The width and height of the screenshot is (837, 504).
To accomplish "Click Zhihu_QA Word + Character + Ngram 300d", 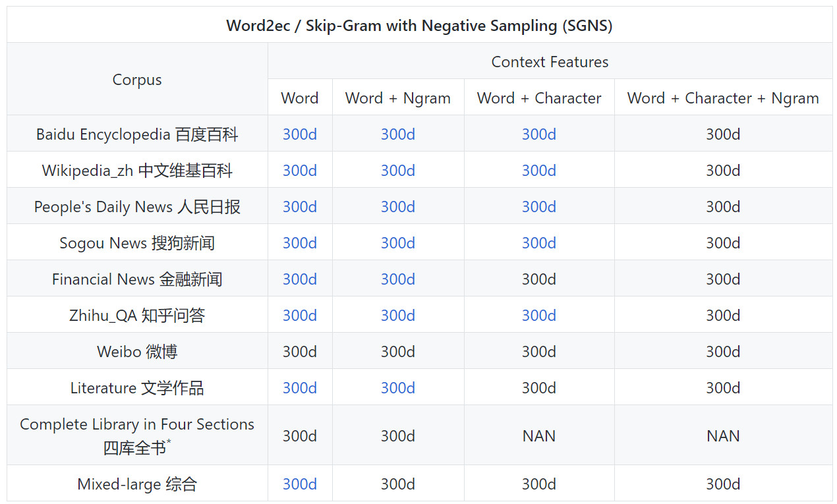I will [723, 316].
